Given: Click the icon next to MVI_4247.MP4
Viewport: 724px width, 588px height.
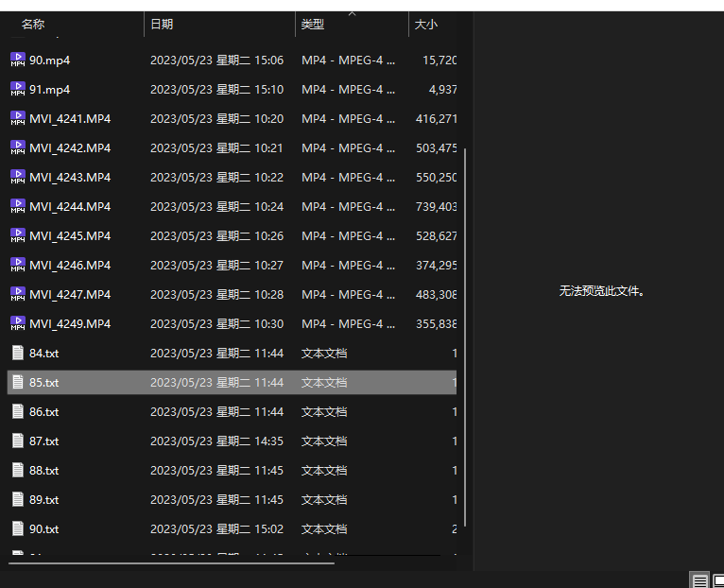Looking at the screenshot, I should [18, 294].
